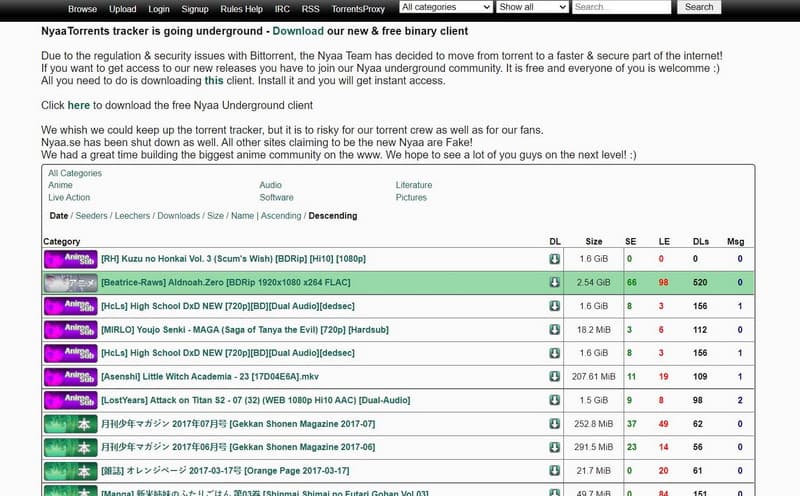
Task: Open TorrentsProxy from the top bar
Action: click(359, 8)
